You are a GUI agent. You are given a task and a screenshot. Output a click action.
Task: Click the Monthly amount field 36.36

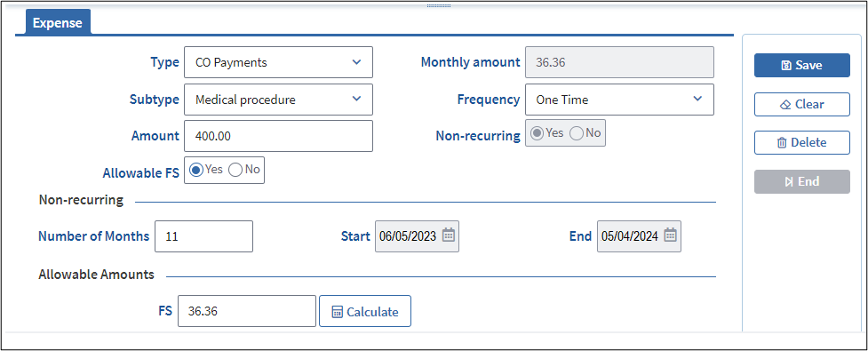tap(619, 62)
